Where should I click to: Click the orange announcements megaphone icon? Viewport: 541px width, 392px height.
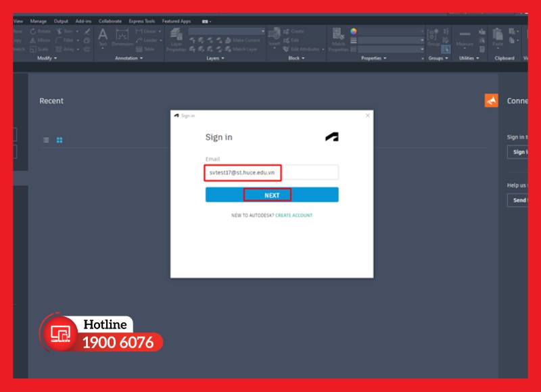[491, 100]
